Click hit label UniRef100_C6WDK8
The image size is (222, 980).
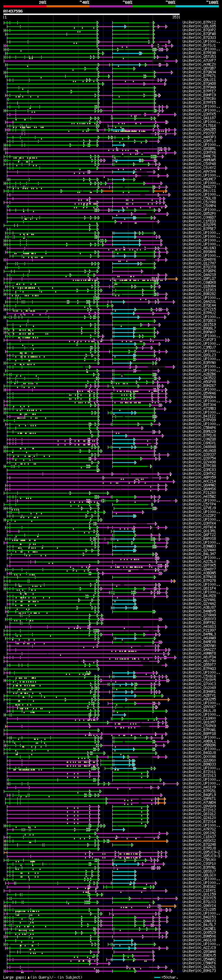(x=199, y=282)
